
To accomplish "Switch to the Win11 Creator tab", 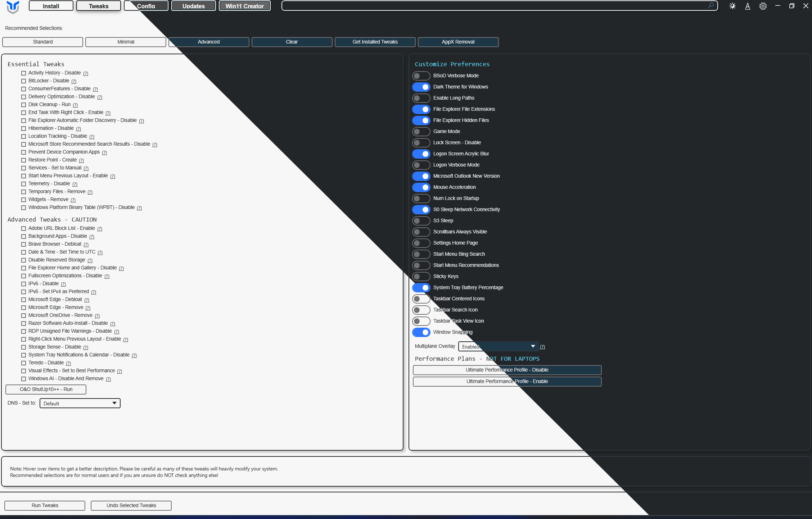I will 245,6.
